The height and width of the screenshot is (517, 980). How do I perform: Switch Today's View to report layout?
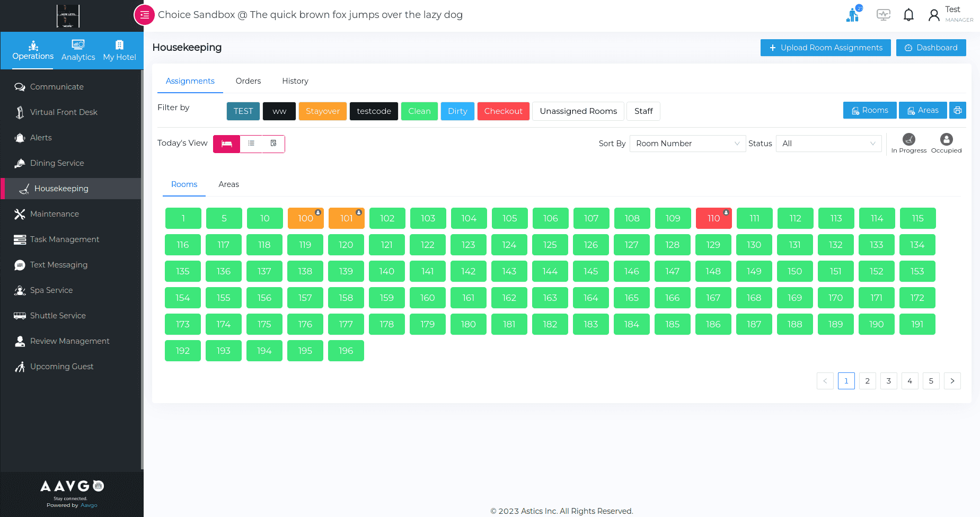tap(273, 144)
